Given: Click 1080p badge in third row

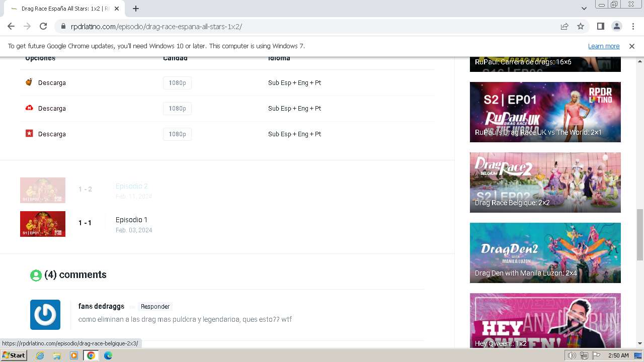Looking at the screenshot, I should tap(177, 134).
